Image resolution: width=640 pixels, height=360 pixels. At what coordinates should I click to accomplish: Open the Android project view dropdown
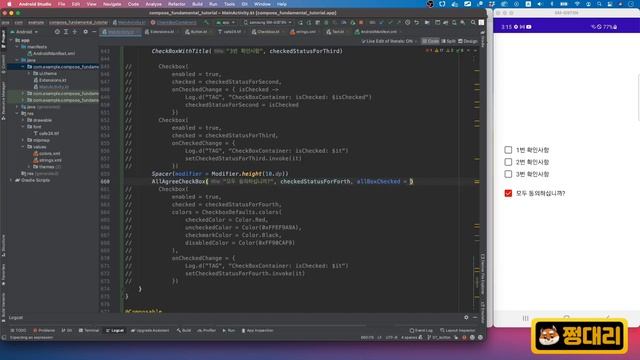pyautogui.click(x=24, y=32)
